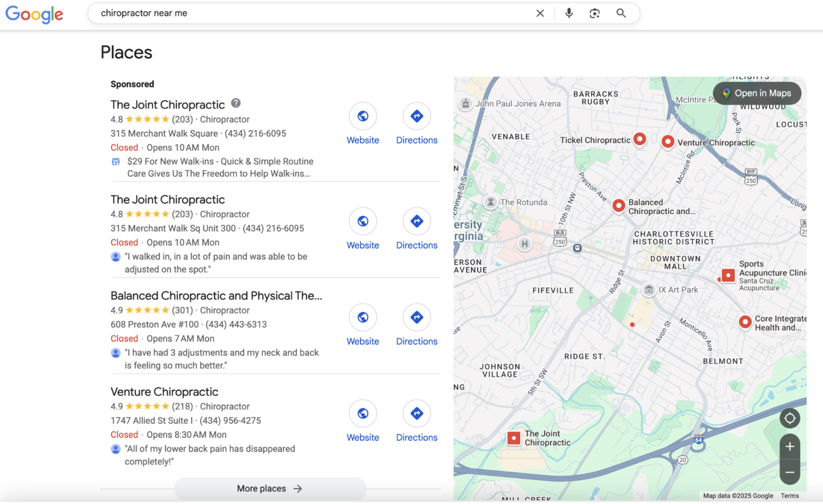The image size is (823, 504).
Task: Go to the Google home logo
Action: 34,14
